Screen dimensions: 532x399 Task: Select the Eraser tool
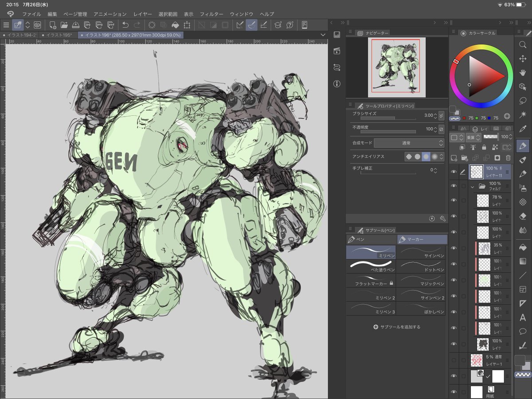click(522, 216)
